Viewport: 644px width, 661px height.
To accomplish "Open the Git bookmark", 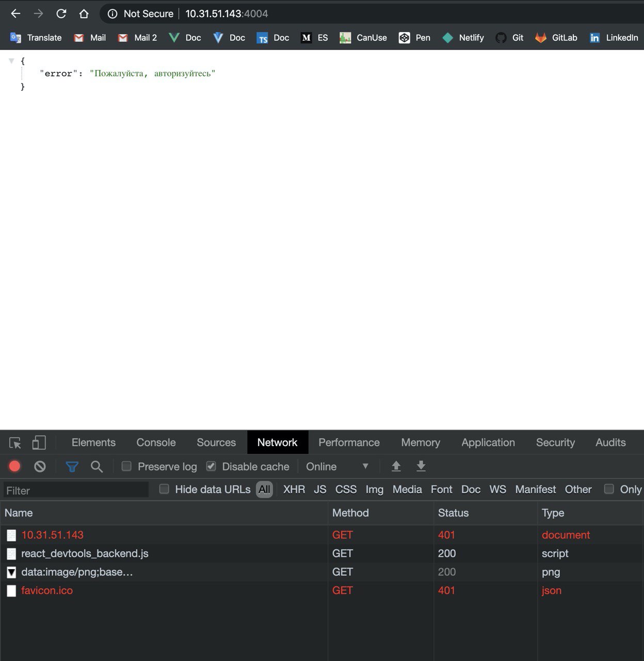I will [x=509, y=38].
